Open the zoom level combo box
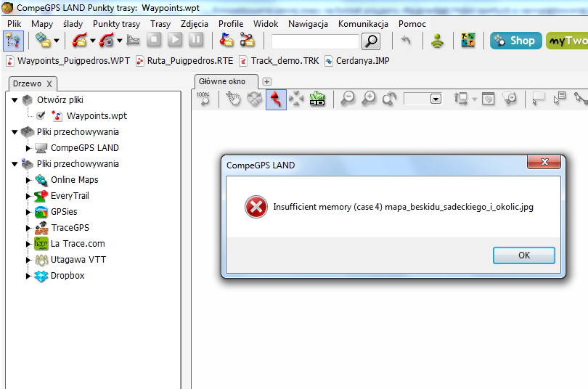The image size is (588, 389). click(422, 99)
